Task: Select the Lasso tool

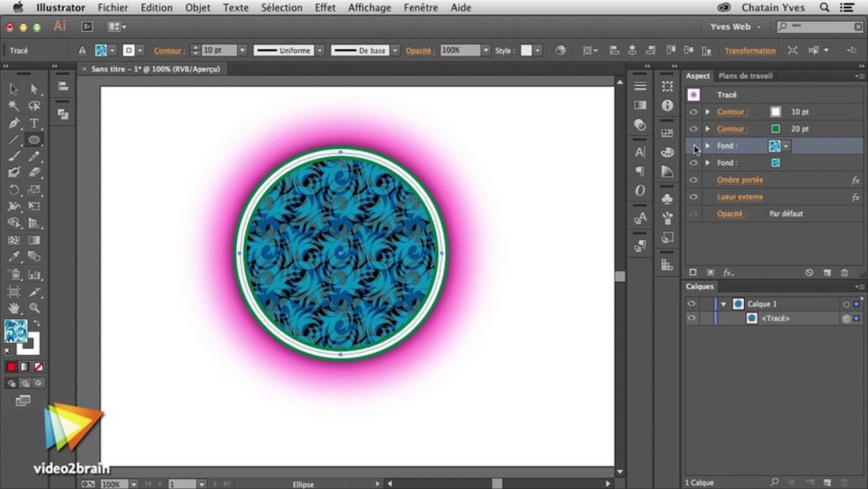Action: click(34, 106)
